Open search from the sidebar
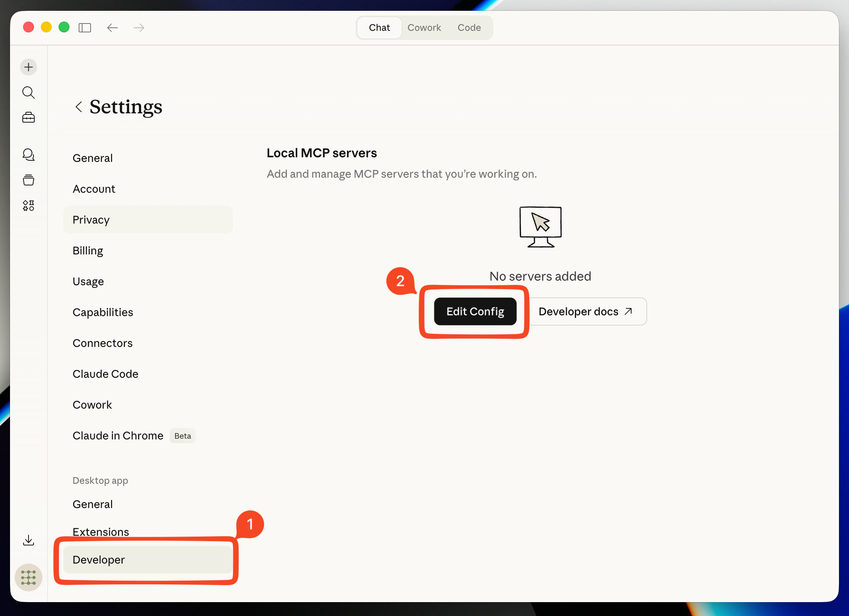This screenshot has width=849, height=616. point(28,93)
